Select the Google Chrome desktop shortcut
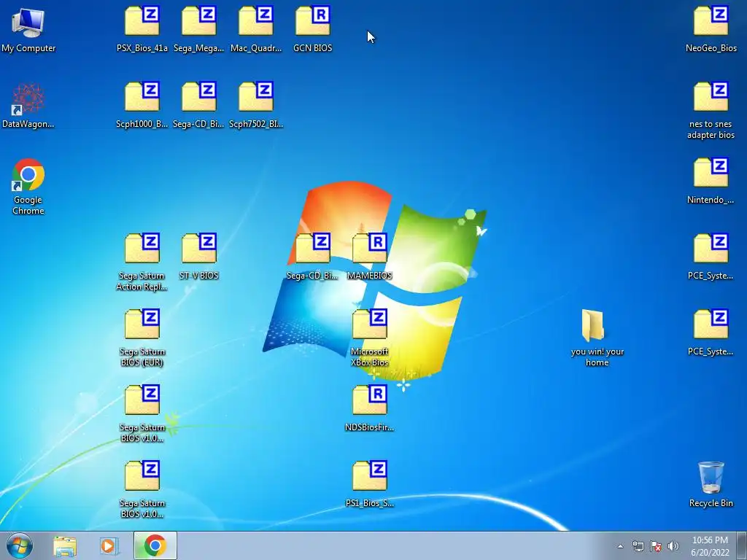Screen dimensions: 747x560 pos(28,187)
